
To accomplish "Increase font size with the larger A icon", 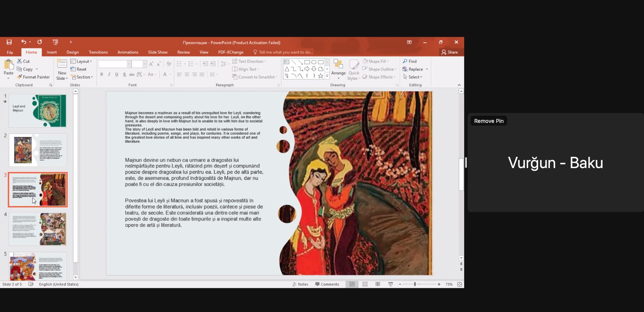I will [151, 64].
